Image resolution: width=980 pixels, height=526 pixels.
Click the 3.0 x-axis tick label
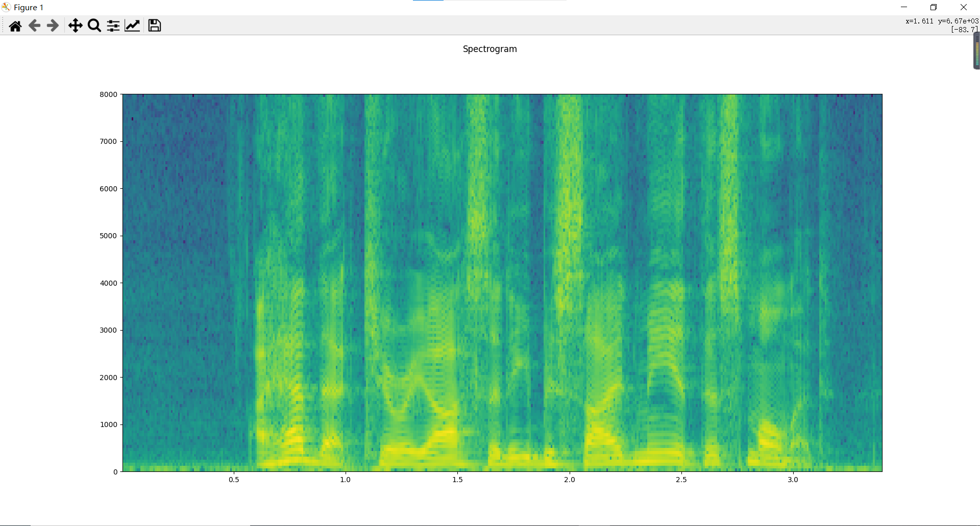pyautogui.click(x=793, y=480)
